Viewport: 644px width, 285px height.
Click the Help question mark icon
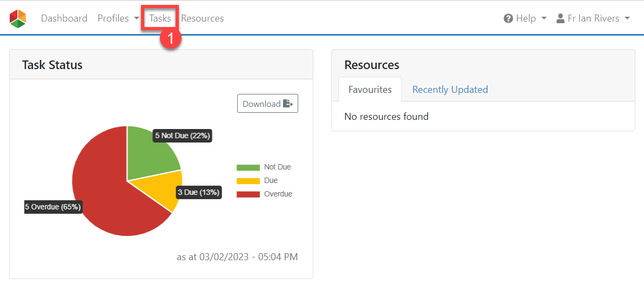click(x=508, y=18)
